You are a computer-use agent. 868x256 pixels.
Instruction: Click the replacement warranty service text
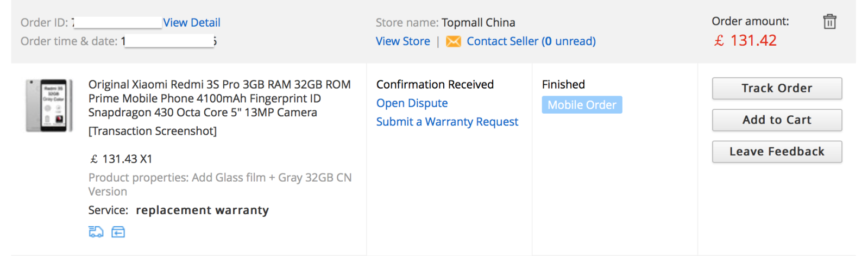click(202, 210)
